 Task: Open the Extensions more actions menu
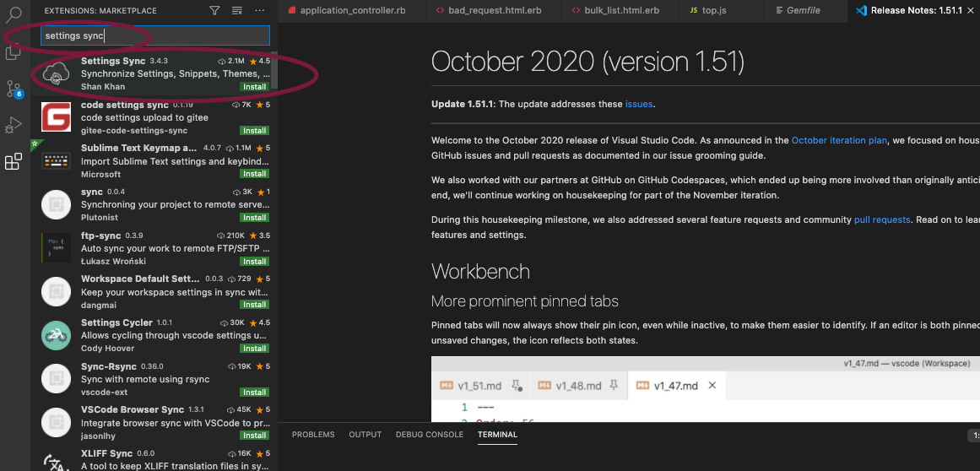click(260, 11)
